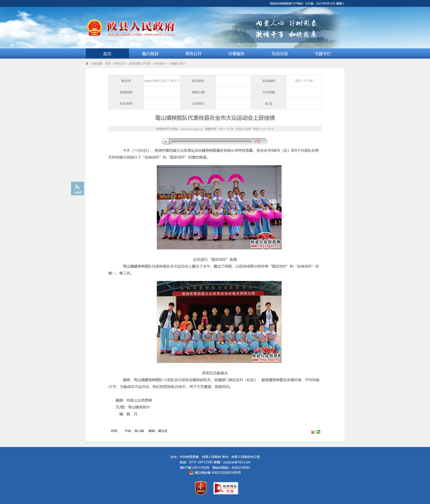430x504 pixels.
Task: Play the article audio with the play button
Action: point(166,141)
